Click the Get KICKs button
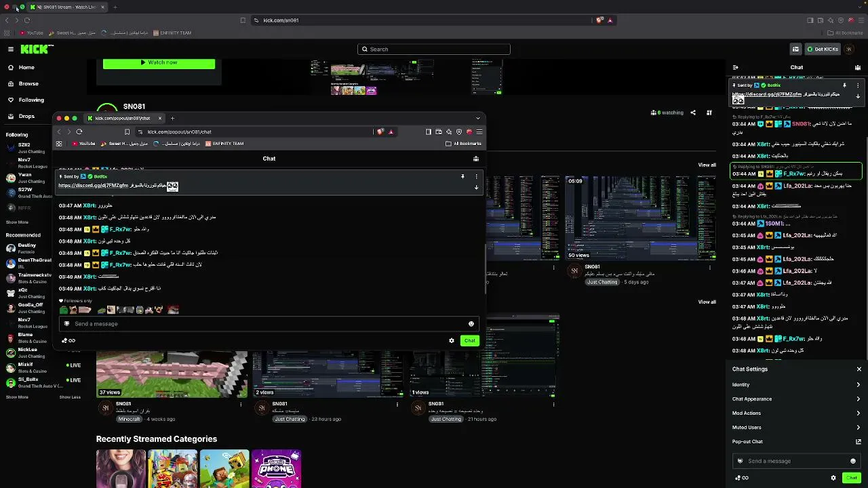The image size is (868, 488). click(x=822, y=49)
